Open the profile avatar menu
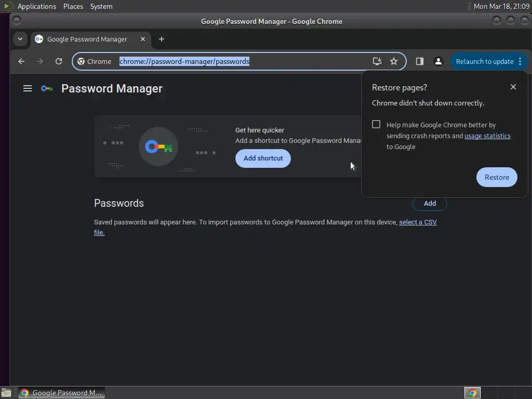532x399 pixels. point(438,61)
